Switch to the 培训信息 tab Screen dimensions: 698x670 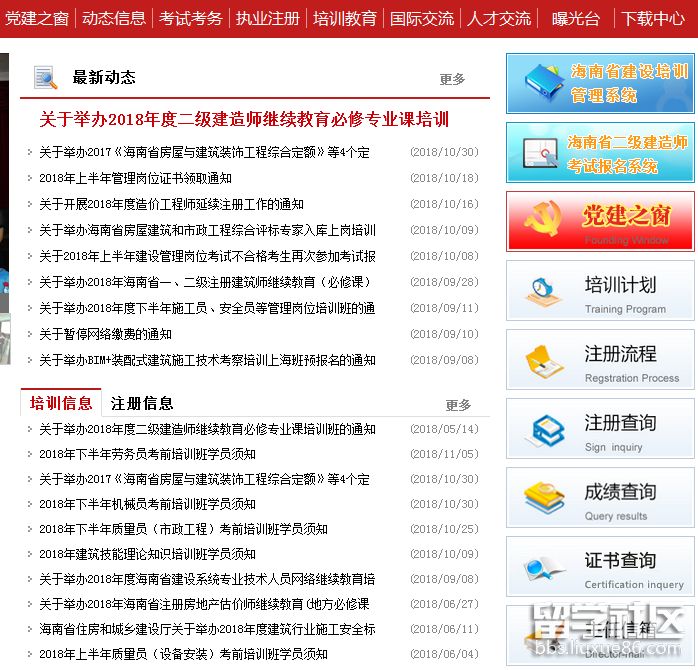tap(61, 403)
